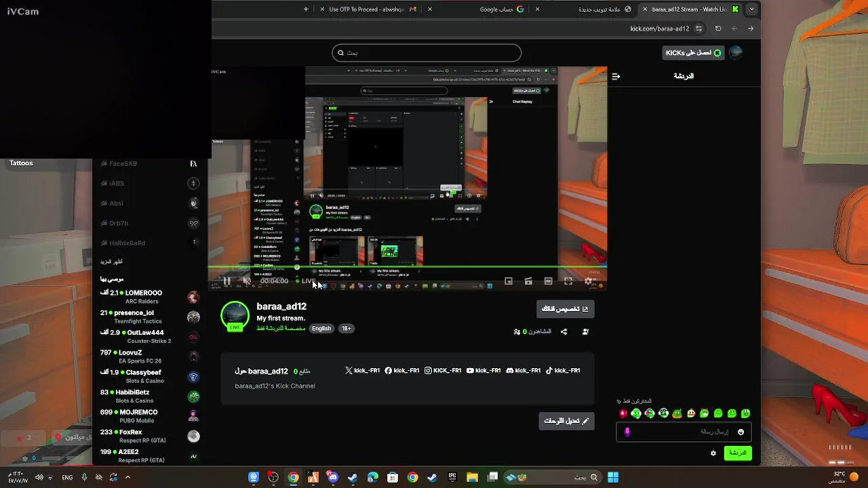Open the FoxRex recommended channel
Viewport: 868px width, 488px height.
coord(149,436)
